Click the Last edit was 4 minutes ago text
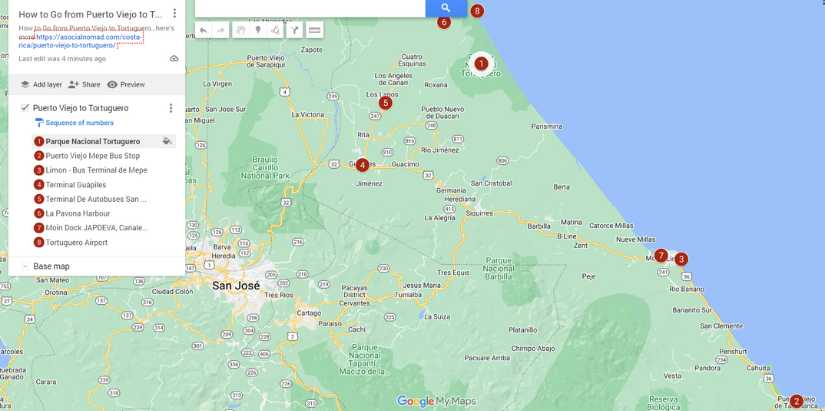 (x=62, y=58)
